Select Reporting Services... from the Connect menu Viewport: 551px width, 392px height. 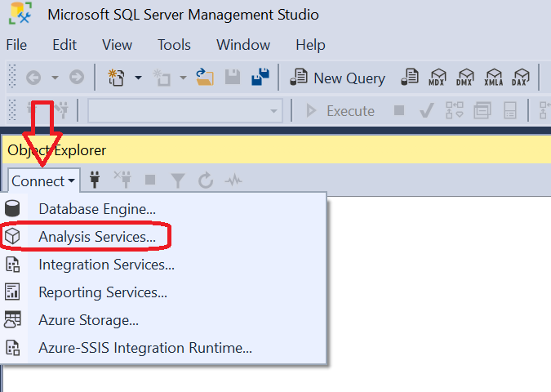pyautogui.click(x=163, y=292)
